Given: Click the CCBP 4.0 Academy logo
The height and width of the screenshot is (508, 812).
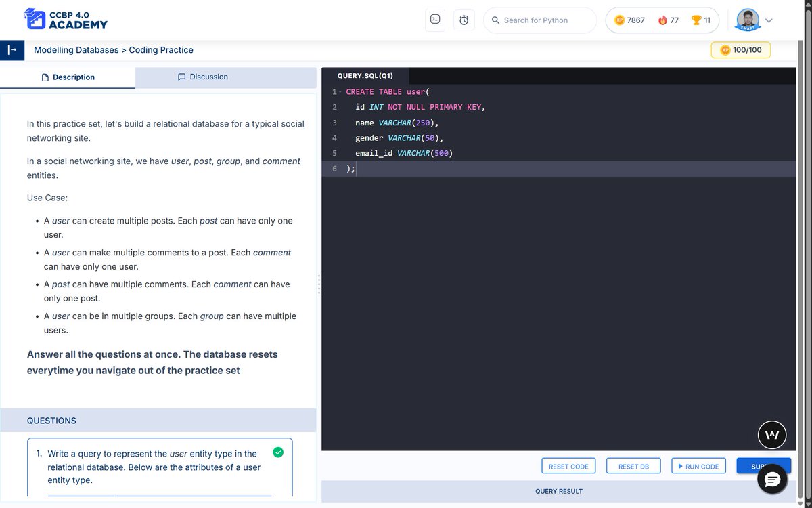Looking at the screenshot, I should point(64,20).
